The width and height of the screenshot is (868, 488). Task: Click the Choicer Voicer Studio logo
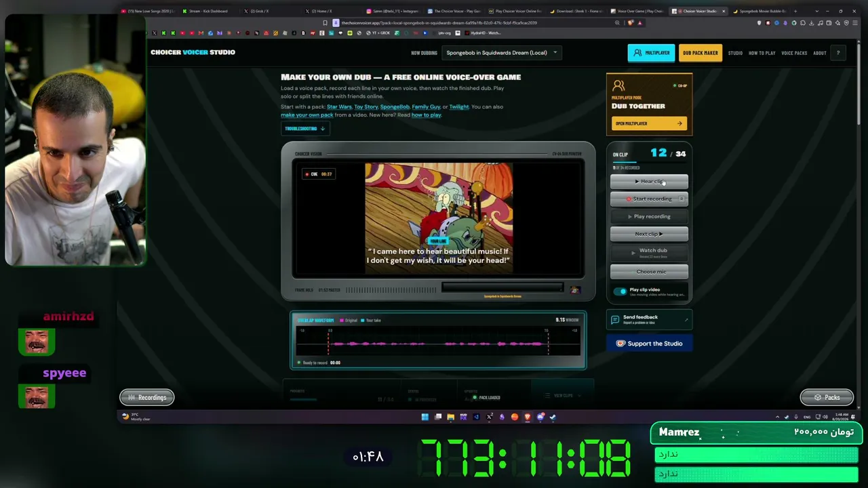(x=193, y=52)
